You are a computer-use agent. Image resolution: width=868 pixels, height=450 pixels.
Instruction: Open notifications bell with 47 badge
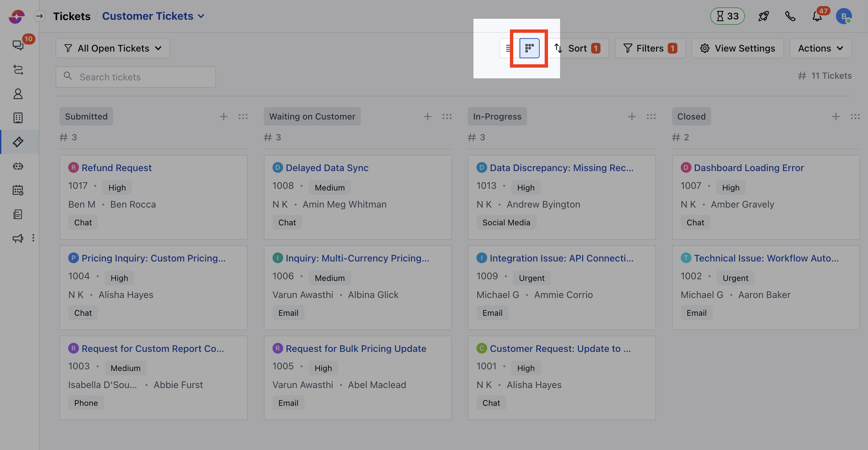(x=817, y=16)
